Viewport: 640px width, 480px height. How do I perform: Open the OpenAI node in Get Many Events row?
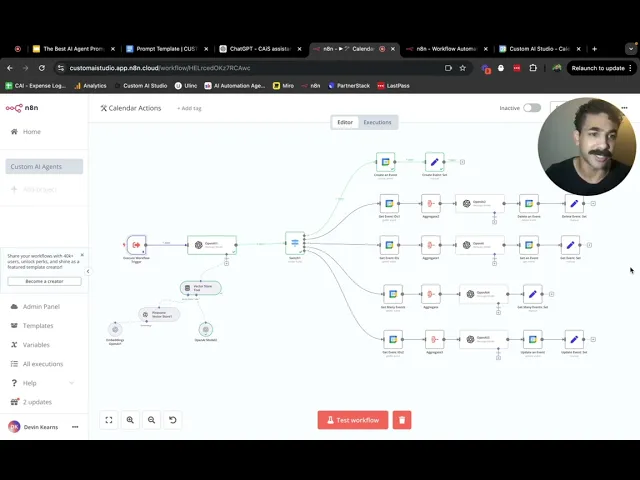(484, 294)
